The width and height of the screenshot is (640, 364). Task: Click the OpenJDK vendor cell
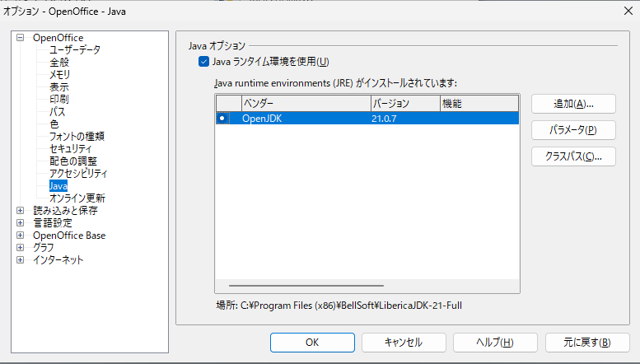point(262,119)
